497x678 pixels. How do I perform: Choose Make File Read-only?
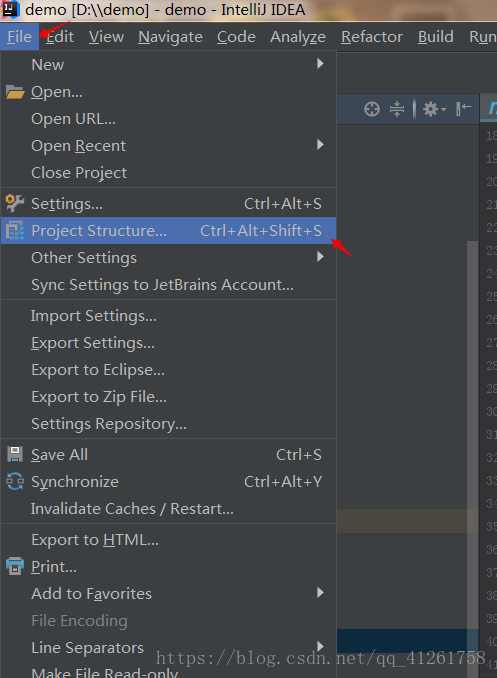pyautogui.click(x=169, y=672)
